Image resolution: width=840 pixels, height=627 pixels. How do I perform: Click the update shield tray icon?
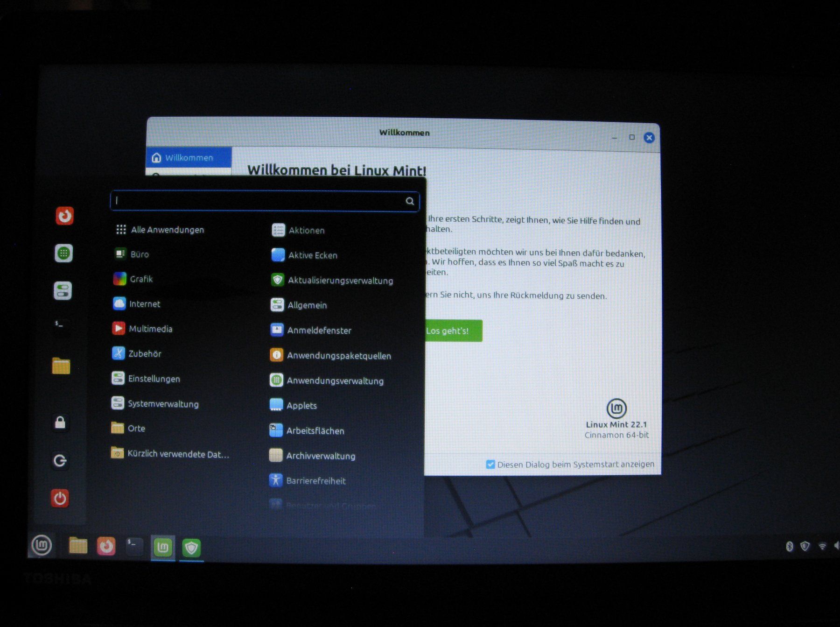click(805, 546)
